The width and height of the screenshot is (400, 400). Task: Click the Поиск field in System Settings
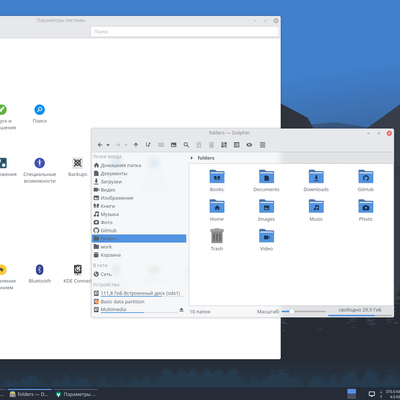[184, 32]
